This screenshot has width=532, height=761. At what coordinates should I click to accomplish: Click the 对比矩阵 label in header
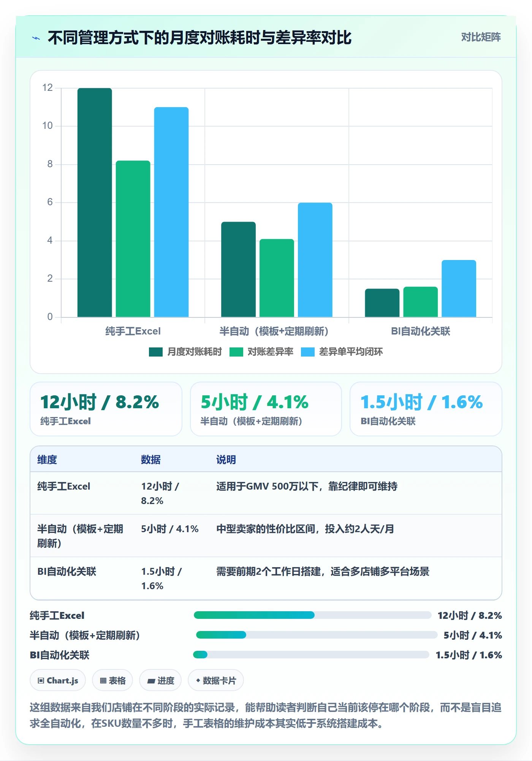coord(481,37)
